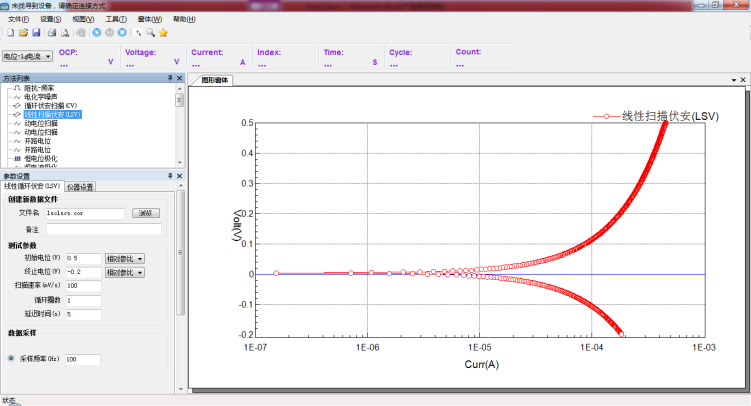Open the 电位-lg电流 plot type dropdown
Viewport: 751px width, 406px height.
(27, 56)
